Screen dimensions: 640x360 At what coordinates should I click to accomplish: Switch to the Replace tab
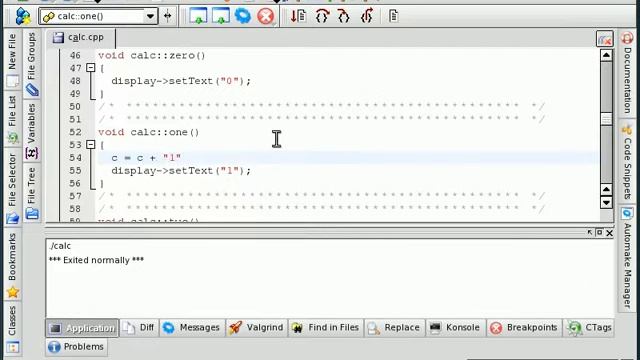coord(395,328)
